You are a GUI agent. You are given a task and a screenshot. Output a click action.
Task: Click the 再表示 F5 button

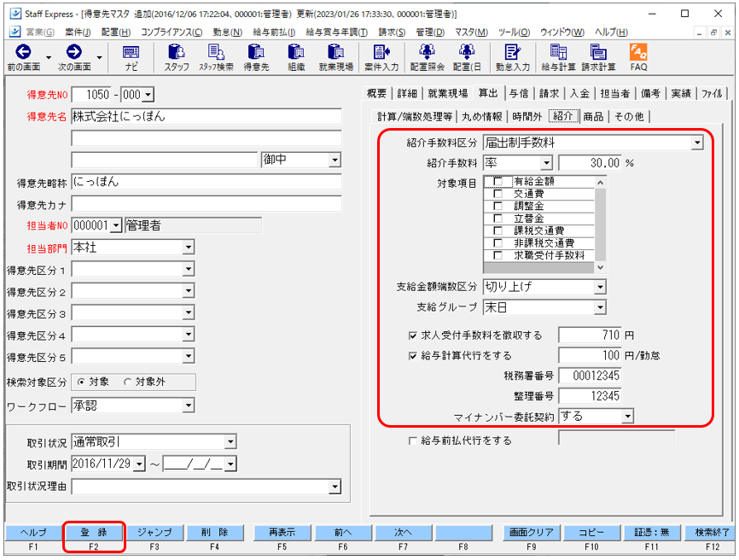click(282, 533)
